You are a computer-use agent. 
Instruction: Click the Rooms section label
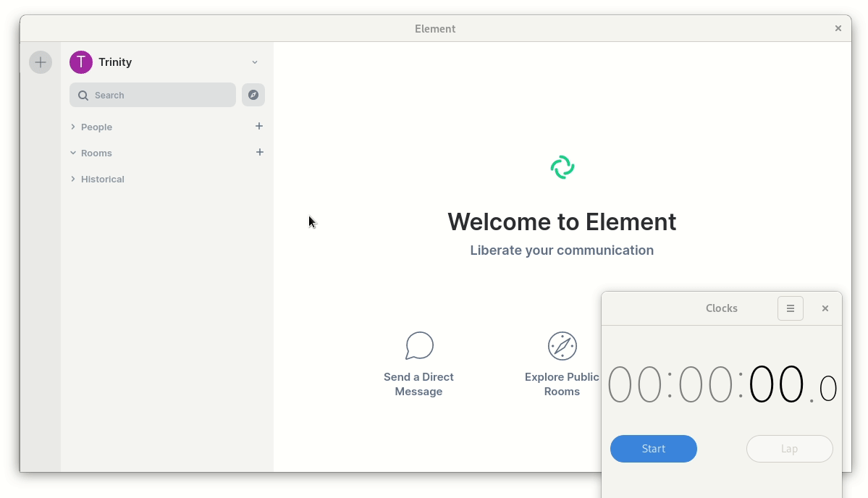coord(96,153)
